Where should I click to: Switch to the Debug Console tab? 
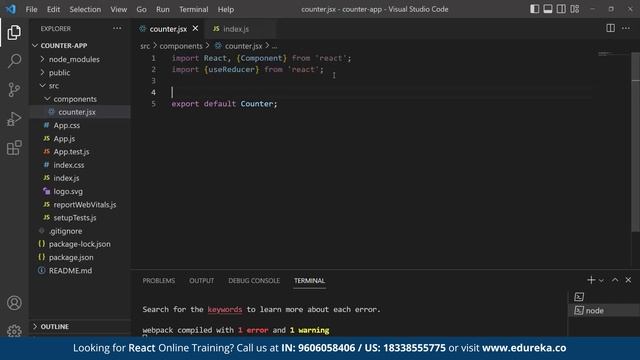click(x=254, y=281)
